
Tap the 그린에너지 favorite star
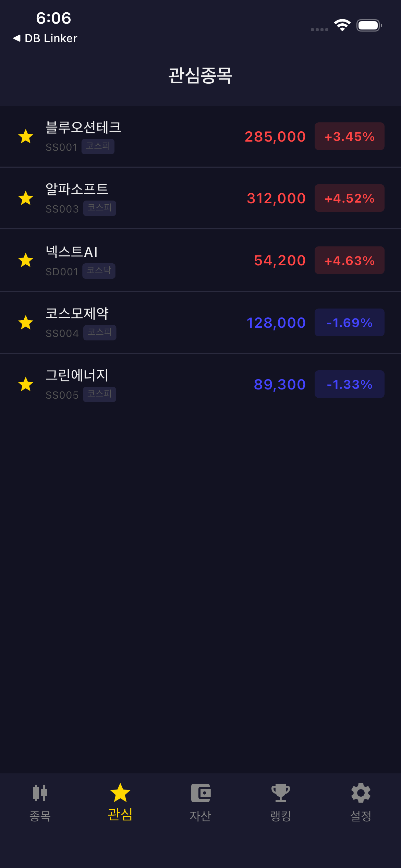coord(26,384)
